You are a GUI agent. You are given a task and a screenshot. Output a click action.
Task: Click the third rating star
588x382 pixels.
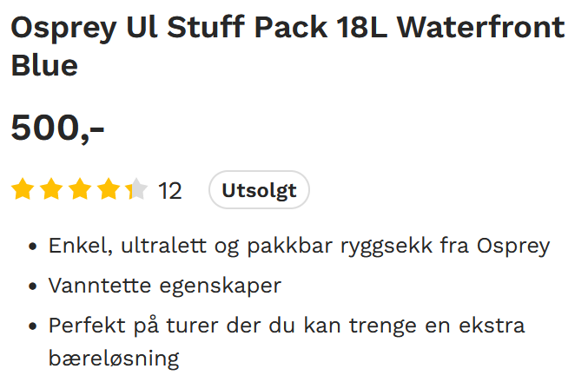(80, 189)
